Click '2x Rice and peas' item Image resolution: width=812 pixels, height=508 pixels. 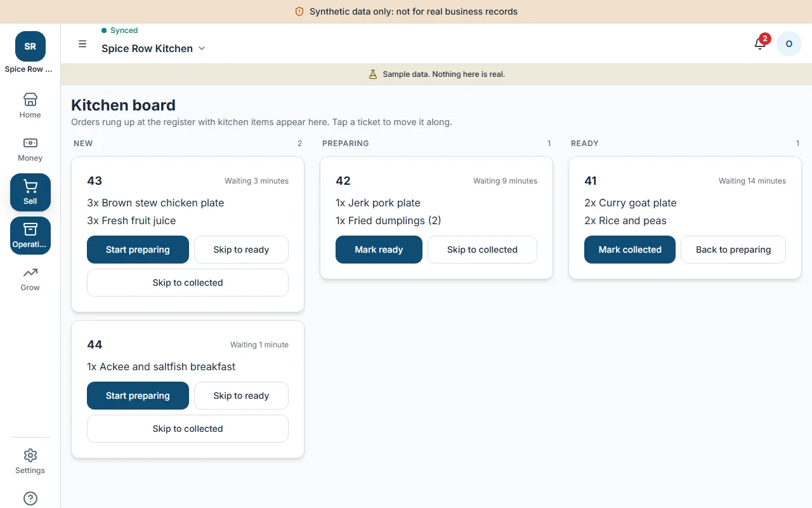tap(625, 221)
